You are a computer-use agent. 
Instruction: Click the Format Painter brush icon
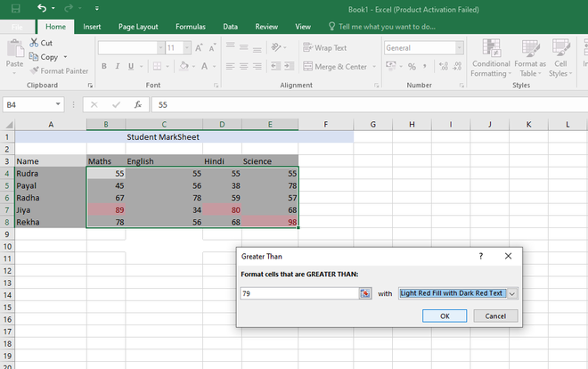[x=34, y=70]
